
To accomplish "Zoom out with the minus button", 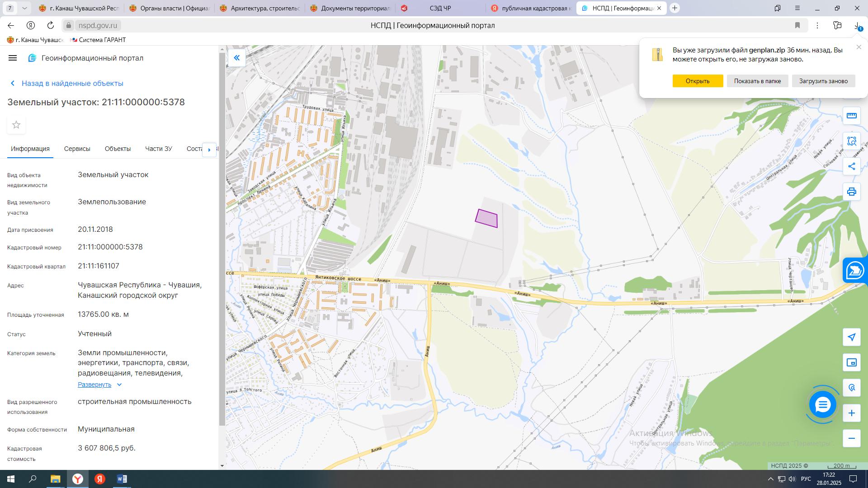I will (852, 438).
